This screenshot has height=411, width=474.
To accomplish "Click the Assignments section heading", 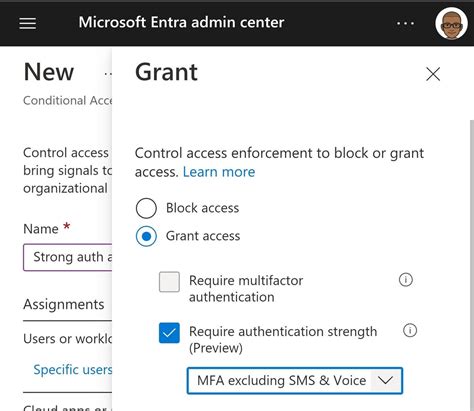I will pyautogui.click(x=64, y=305).
